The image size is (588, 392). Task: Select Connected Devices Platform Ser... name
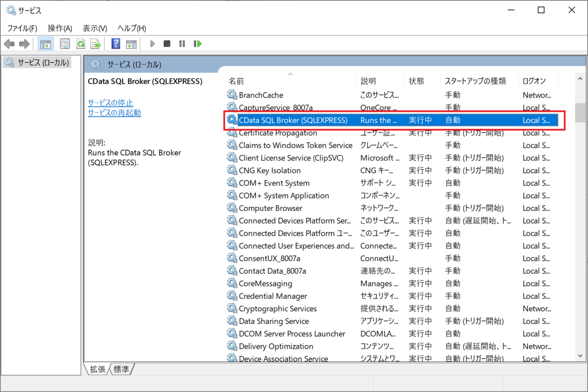pos(295,221)
